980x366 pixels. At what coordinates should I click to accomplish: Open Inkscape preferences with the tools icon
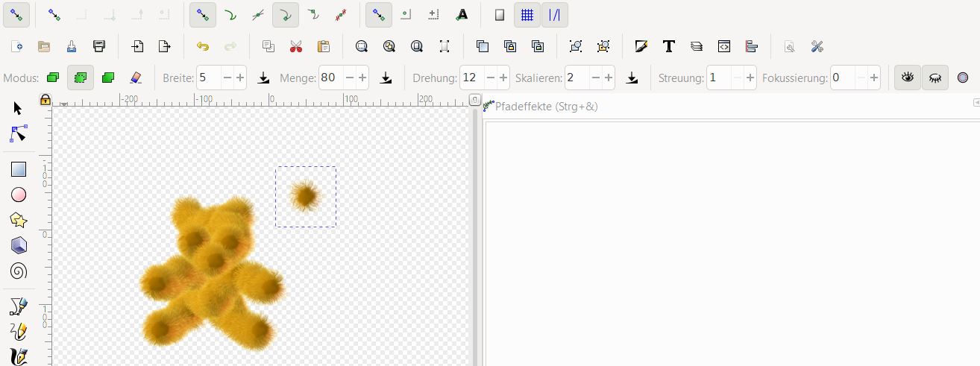(x=817, y=46)
